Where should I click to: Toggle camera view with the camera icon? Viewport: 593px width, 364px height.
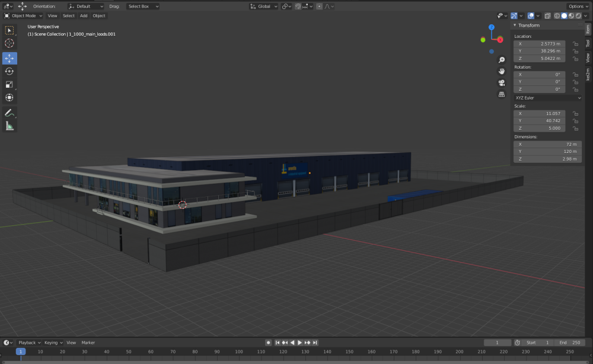tap(502, 82)
